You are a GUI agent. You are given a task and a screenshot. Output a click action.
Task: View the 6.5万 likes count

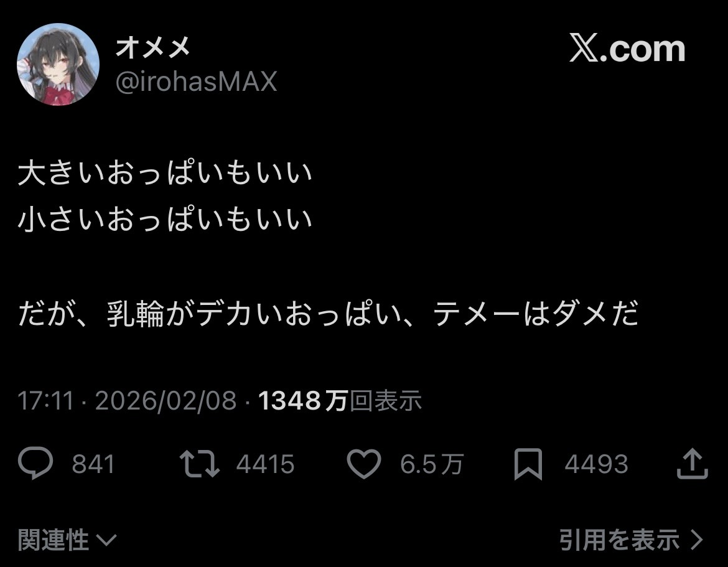pyautogui.click(x=432, y=464)
